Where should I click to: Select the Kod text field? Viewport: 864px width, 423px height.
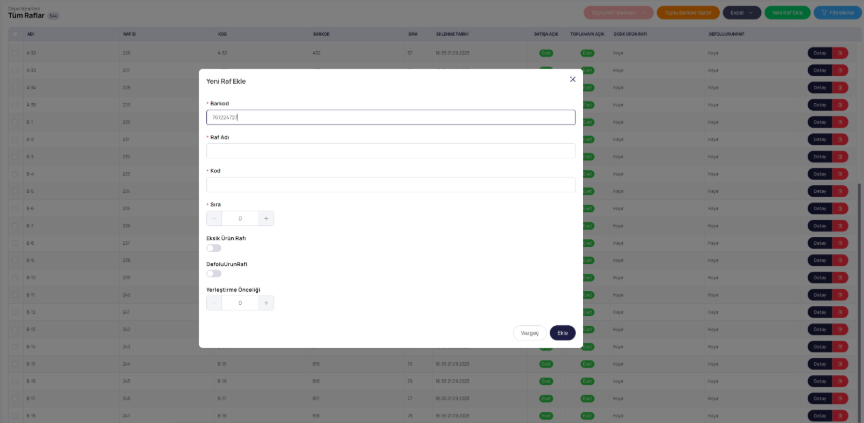point(391,185)
